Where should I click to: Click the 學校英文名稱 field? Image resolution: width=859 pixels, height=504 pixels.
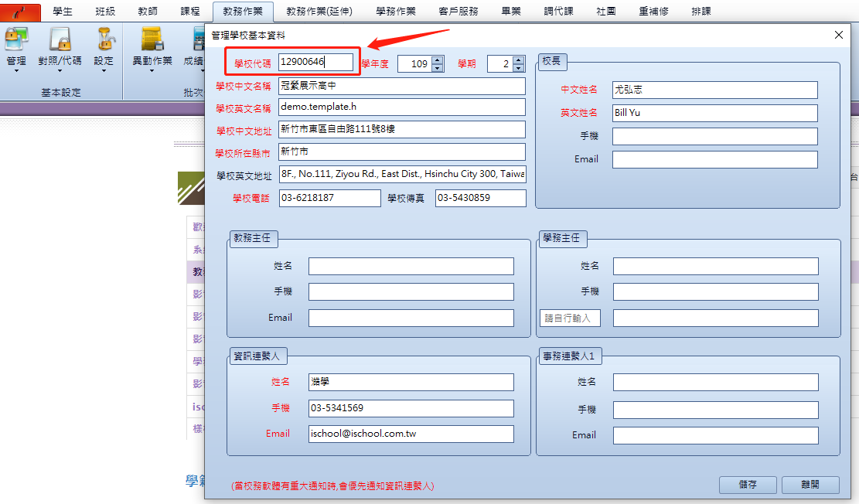tap(401, 107)
